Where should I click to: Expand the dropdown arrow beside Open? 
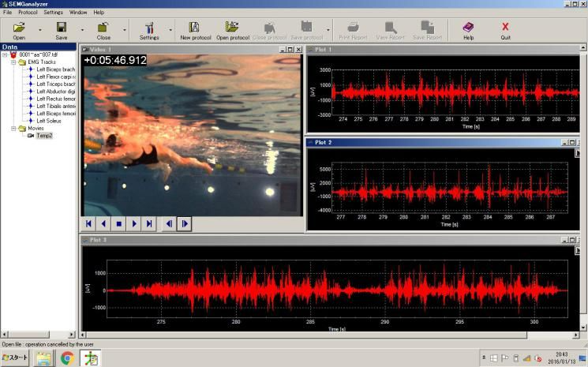(39, 32)
